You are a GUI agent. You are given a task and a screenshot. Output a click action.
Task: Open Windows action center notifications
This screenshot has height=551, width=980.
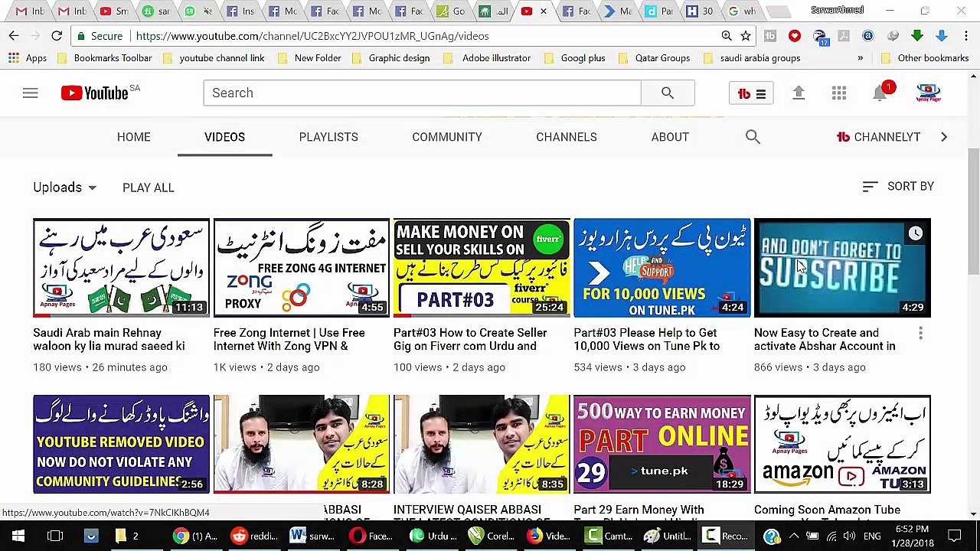[x=955, y=536]
